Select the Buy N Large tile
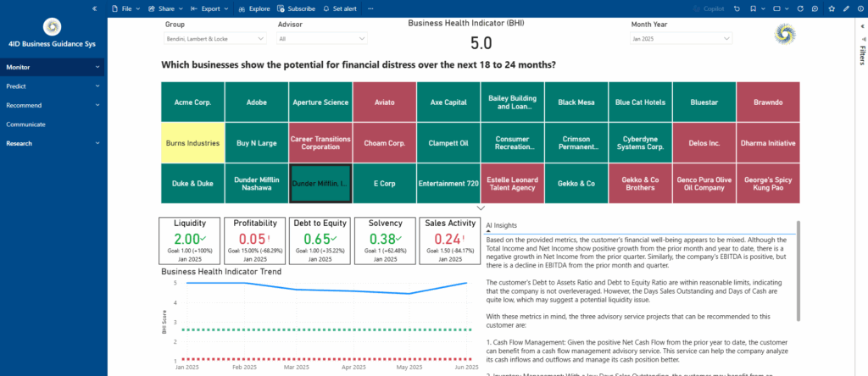 [256, 142]
